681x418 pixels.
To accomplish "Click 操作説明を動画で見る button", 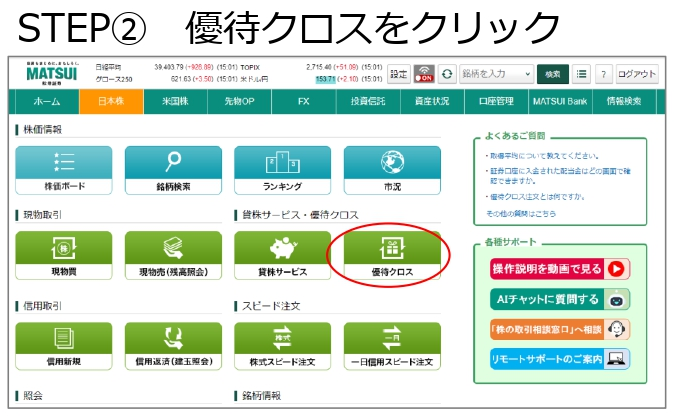I will [x=560, y=269].
